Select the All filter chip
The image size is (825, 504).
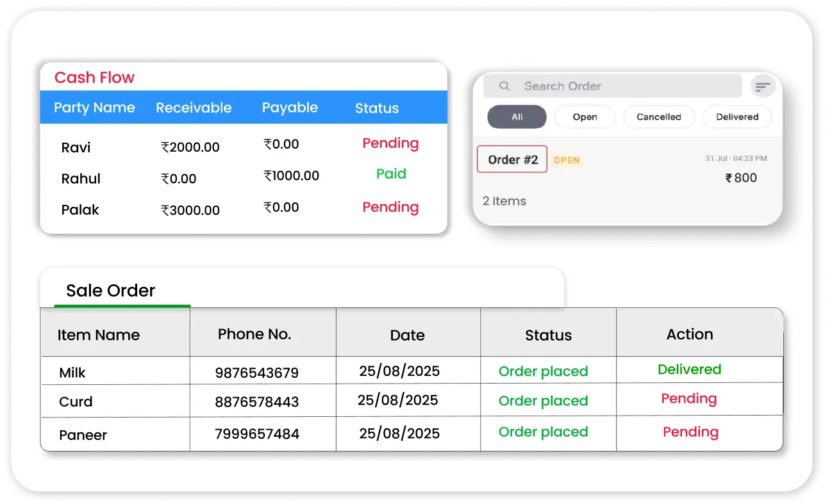(x=517, y=117)
